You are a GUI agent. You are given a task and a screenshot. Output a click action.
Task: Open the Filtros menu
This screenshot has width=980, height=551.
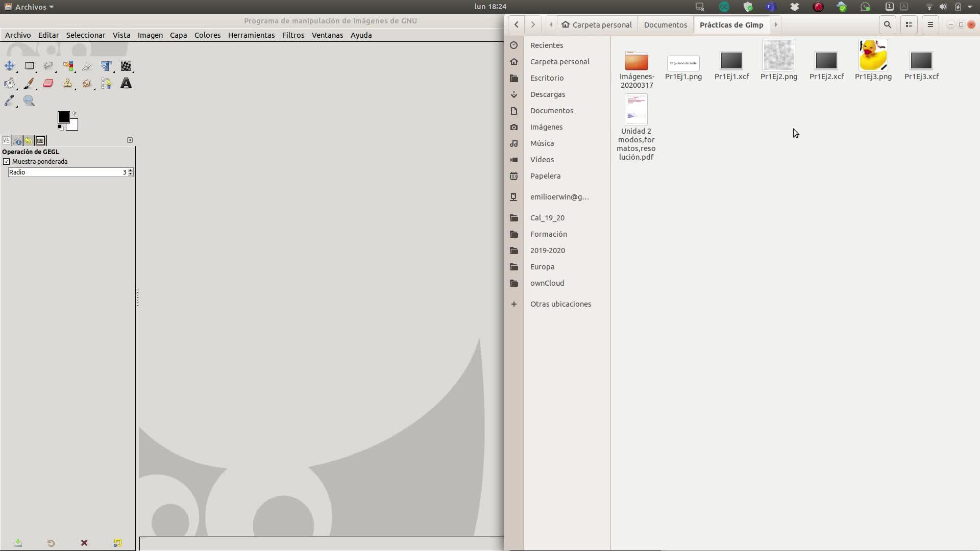pos(293,35)
